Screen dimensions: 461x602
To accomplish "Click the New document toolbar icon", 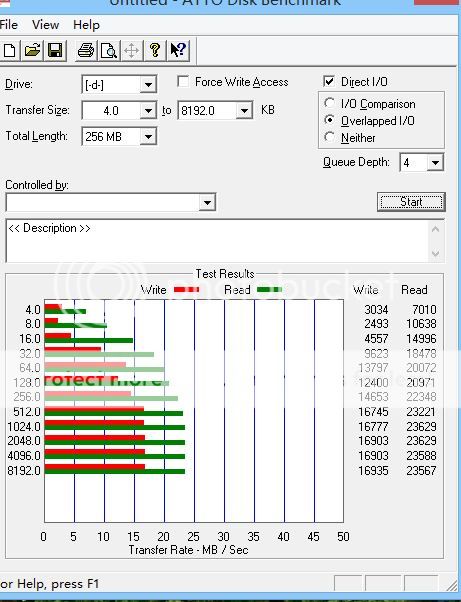I will coord(9,50).
